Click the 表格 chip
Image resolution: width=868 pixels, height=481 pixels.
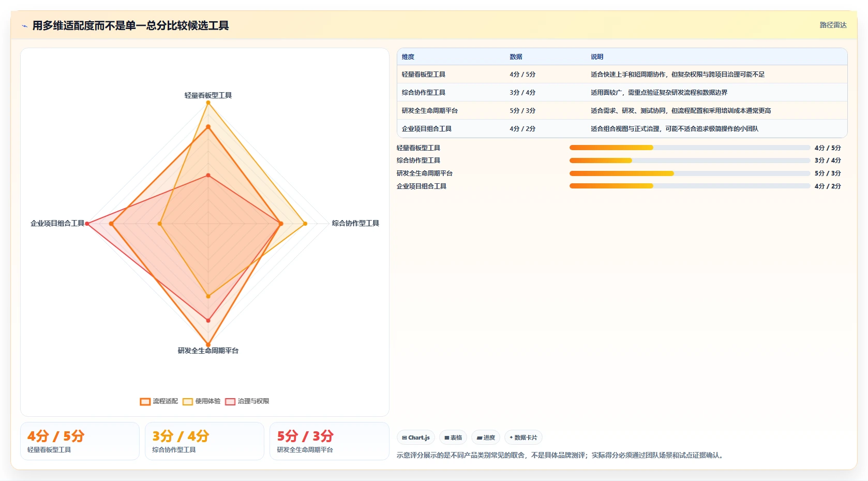[x=453, y=438]
